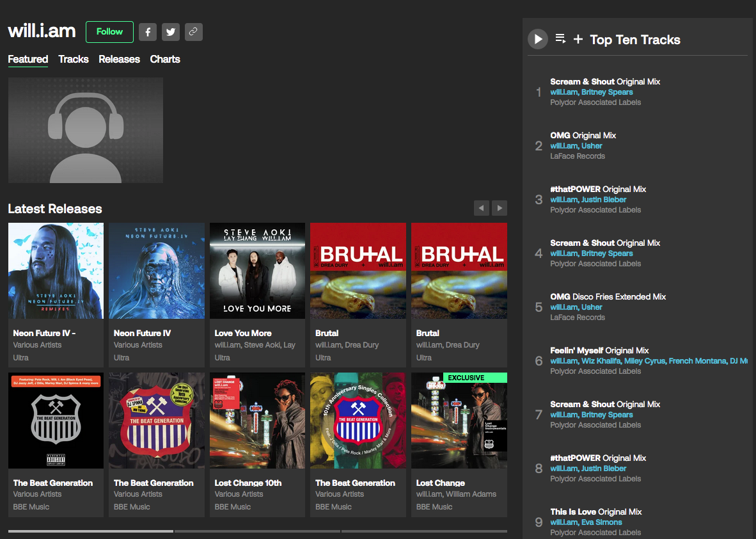
Task: Click the Top Ten Tracks heading
Action: (635, 40)
